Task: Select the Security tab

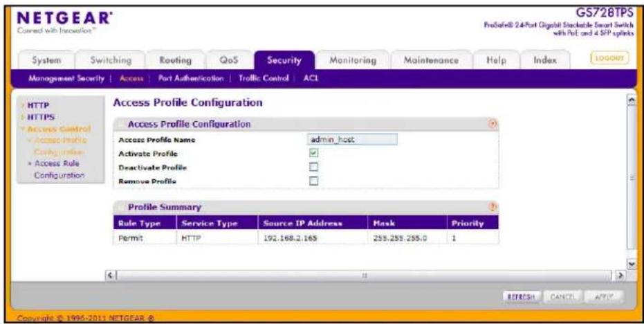Action: 284,60
